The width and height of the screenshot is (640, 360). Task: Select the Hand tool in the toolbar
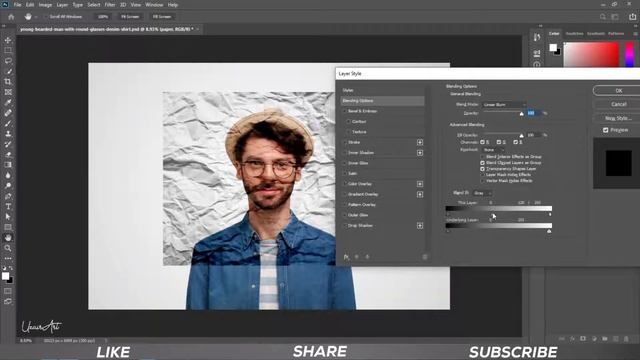(x=8, y=238)
